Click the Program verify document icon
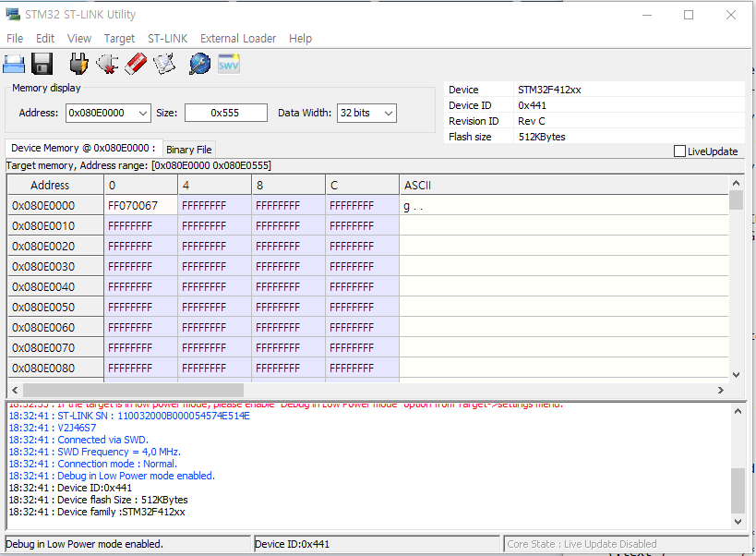Screen dimensions: 756x556 point(164,64)
